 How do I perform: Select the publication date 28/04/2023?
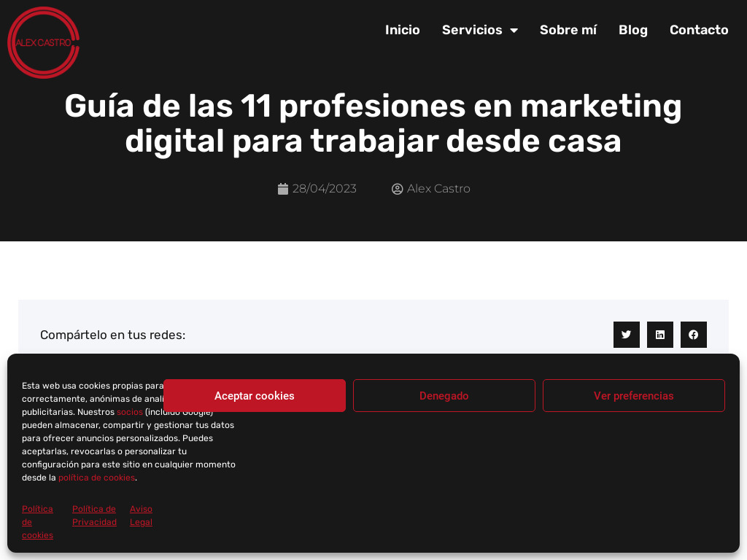(324, 188)
